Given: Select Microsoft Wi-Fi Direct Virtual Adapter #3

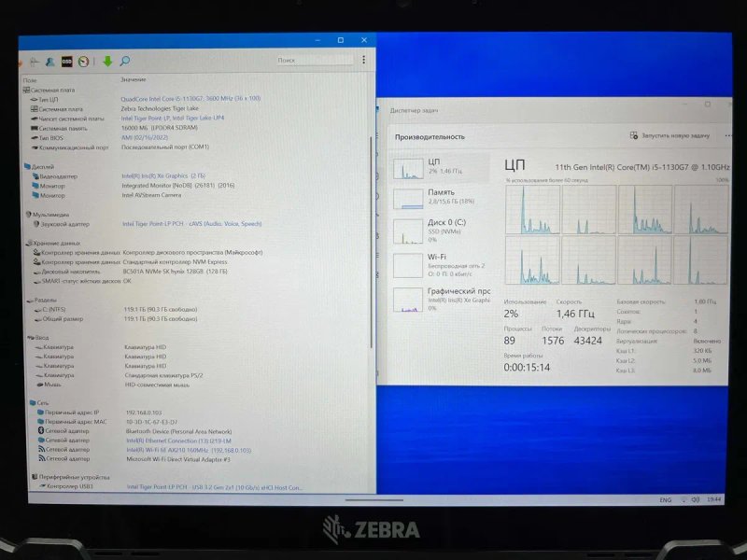Looking at the screenshot, I should coord(178,459).
